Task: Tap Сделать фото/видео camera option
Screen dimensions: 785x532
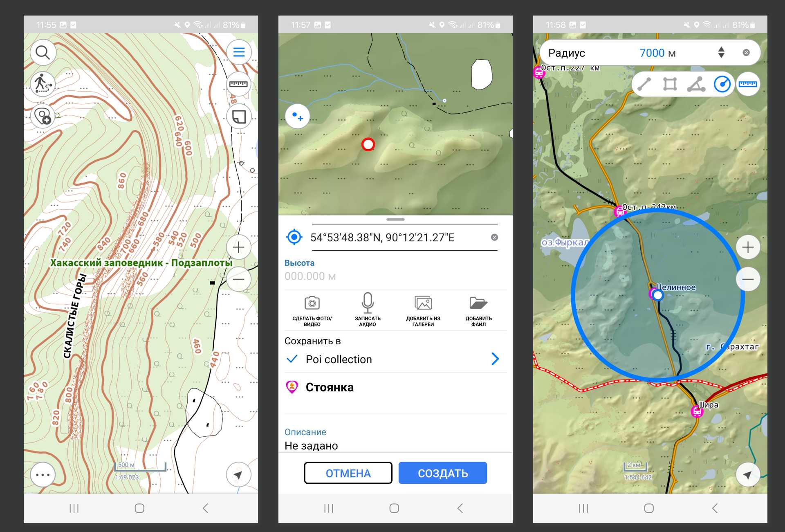Action: point(312,311)
